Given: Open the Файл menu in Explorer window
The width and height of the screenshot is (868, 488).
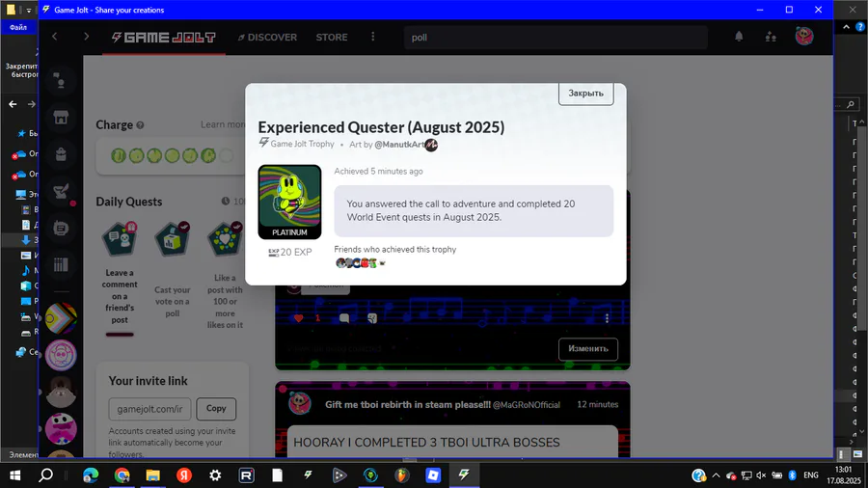Looking at the screenshot, I should point(17,27).
